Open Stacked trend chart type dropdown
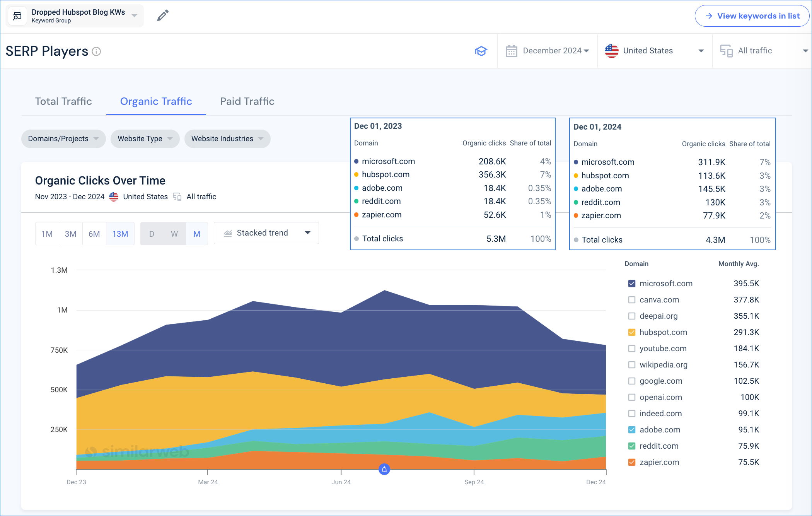Image resolution: width=812 pixels, height=516 pixels. tap(266, 233)
